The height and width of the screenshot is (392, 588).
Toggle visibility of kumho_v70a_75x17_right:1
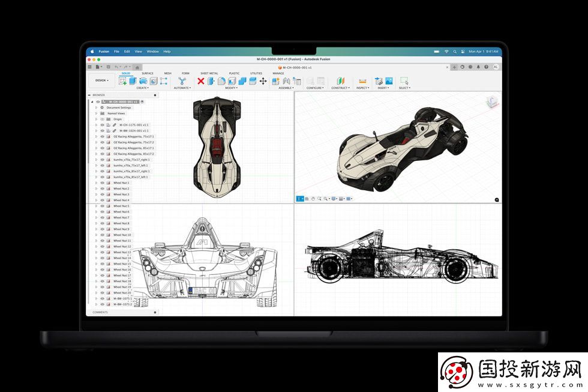[x=102, y=160]
